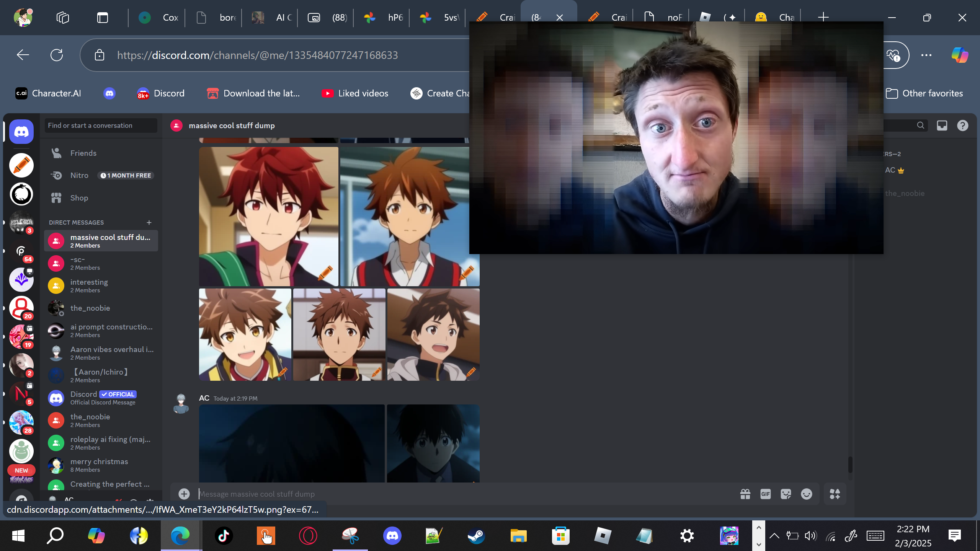Open Windows Start menu
Image resolution: width=980 pixels, height=551 pixels.
click(x=18, y=536)
